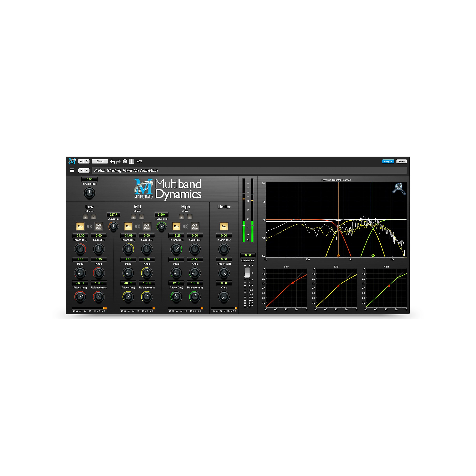The width and height of the screenshot is (476, 476).
Task: Toggle Mid band Link L button
Action: tap(134, 217)
